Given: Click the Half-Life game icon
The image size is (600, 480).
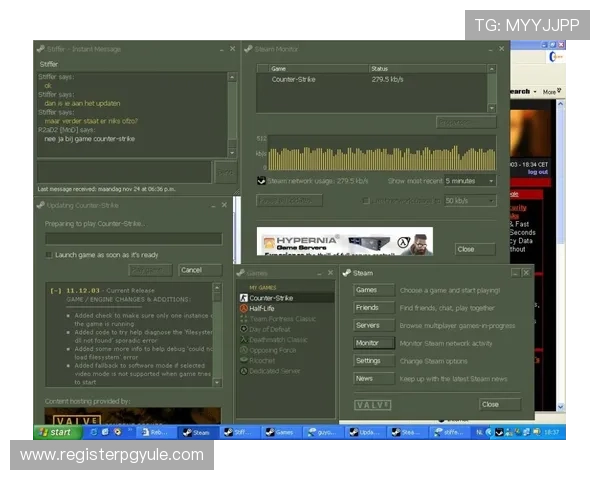Looking at the screenshot, I should point(243,309).
